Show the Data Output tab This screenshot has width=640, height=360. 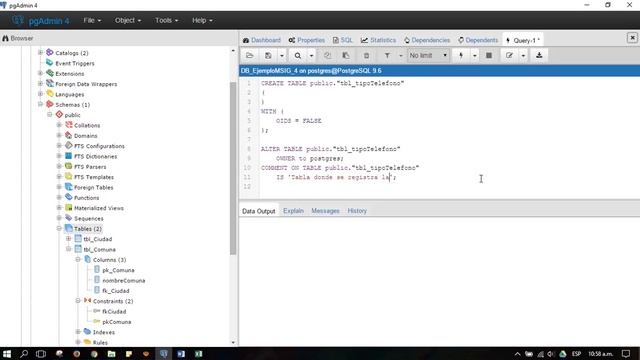coord(258,211)
